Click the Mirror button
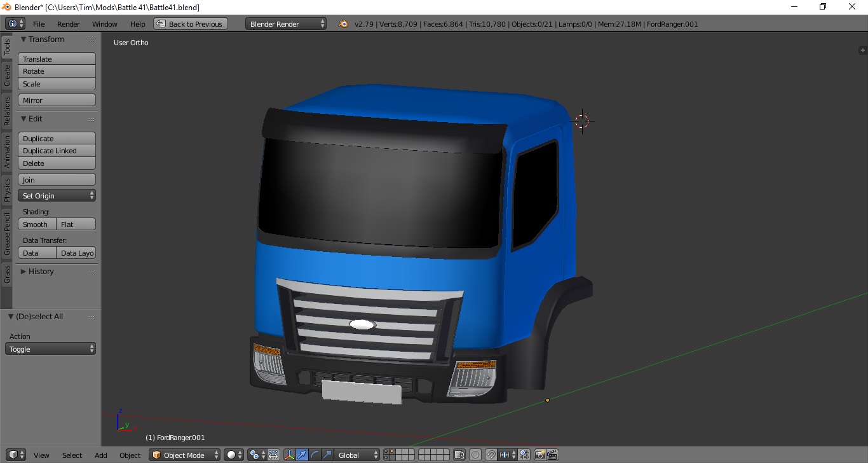Viewport: 868px width, 463px height. [57, 100]
